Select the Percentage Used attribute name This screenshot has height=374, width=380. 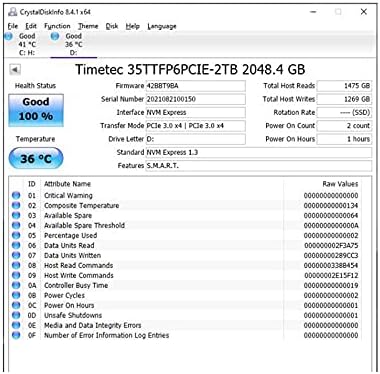70,236
